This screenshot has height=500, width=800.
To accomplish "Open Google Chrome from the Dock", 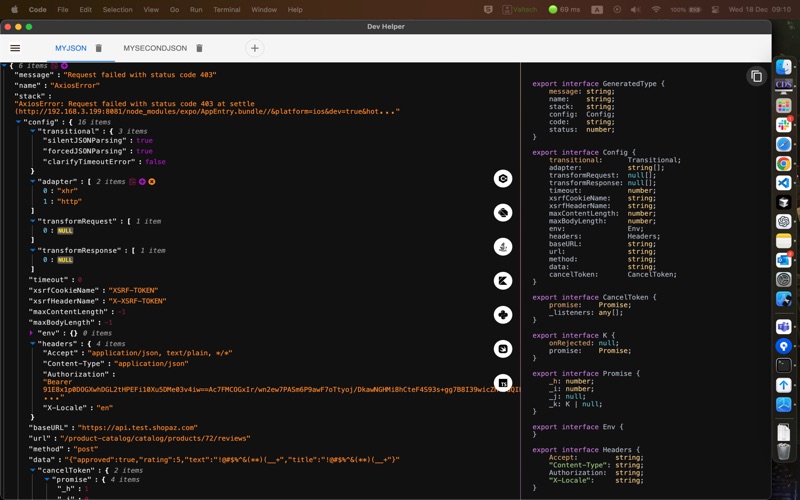I will [784, 163].
